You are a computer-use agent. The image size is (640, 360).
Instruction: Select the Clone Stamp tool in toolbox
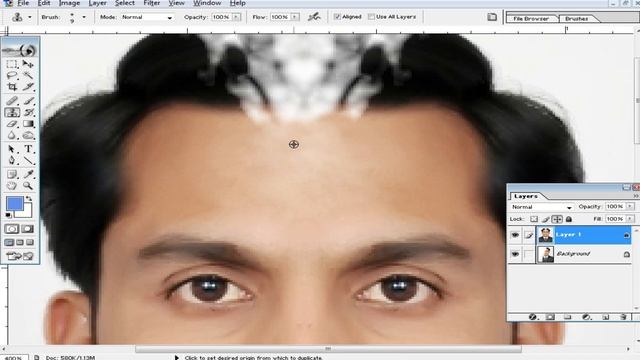[x=12, y=112]
